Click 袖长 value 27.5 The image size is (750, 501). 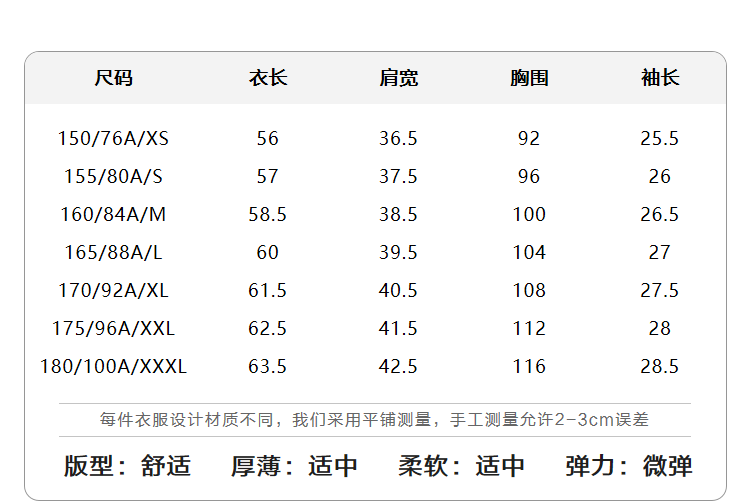click(660, 290)
